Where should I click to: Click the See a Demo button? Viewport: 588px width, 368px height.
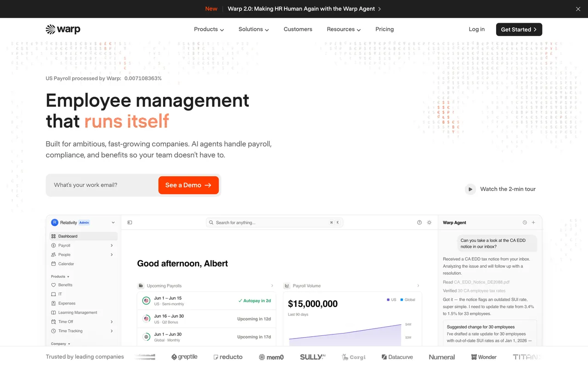click(x=188, y=185)
